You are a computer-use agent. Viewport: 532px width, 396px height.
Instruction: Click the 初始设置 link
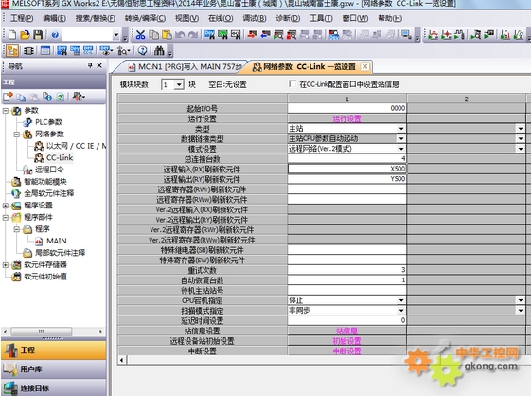(346, 341)
